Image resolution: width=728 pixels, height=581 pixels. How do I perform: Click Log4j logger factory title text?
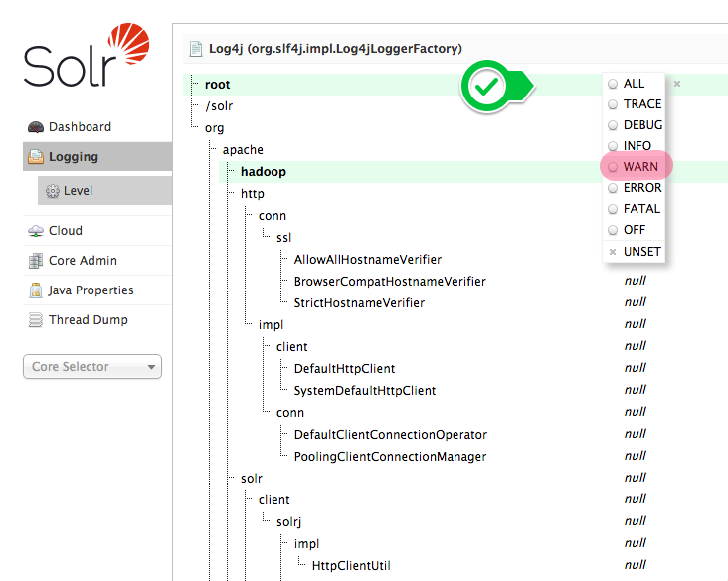point(335,49)
